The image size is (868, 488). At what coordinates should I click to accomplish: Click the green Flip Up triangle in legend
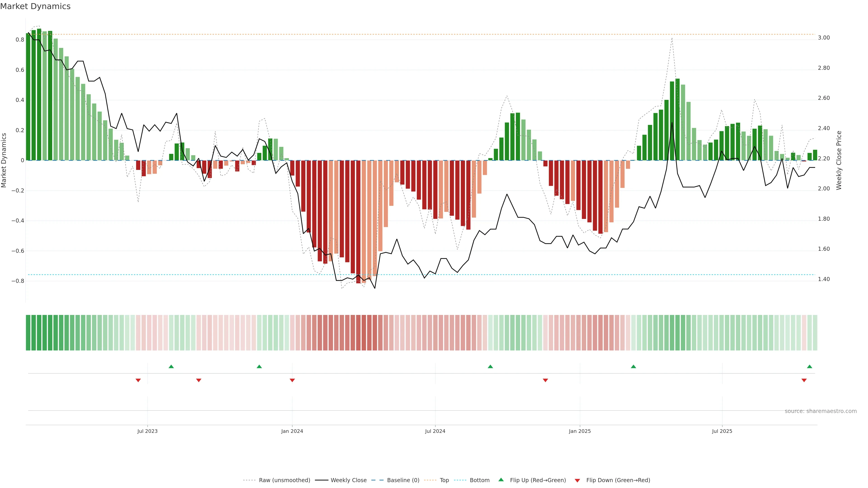tap(501, 480)
